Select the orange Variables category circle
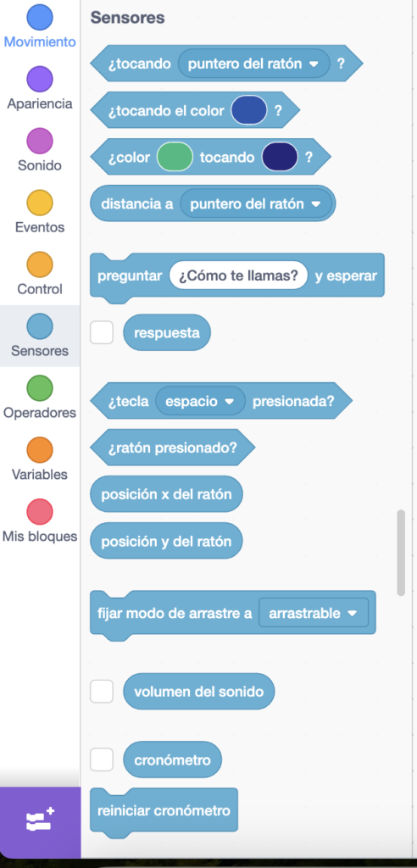Viewport: 417px width, 868px height. pyautogui.click(x=40, y=450)
